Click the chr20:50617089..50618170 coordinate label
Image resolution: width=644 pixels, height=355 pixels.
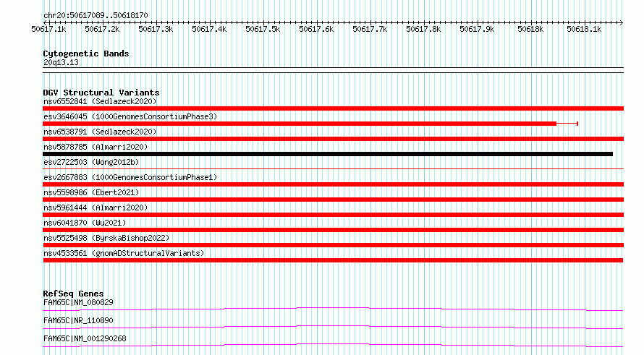click(x=96, y=15)
